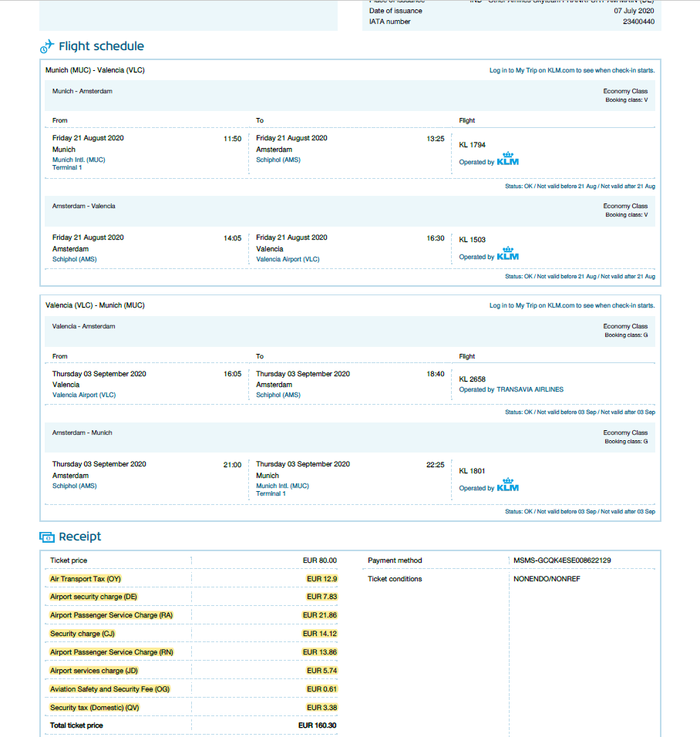Select the 'Munich (MUC) - Valencia (VLC)' trip title
The height and width of the screenshot is (737, 700).
click(x=95, y=70)
